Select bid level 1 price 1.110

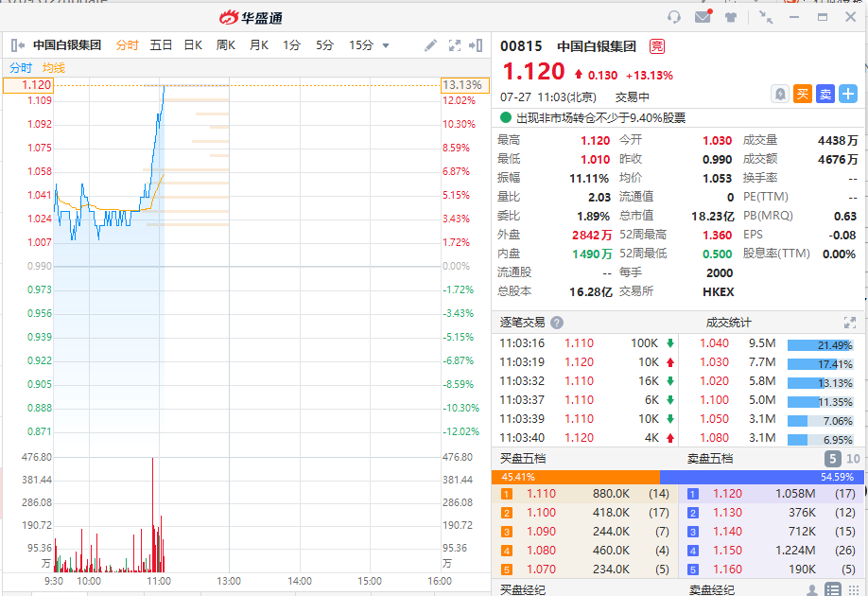[x=542, y=494]
